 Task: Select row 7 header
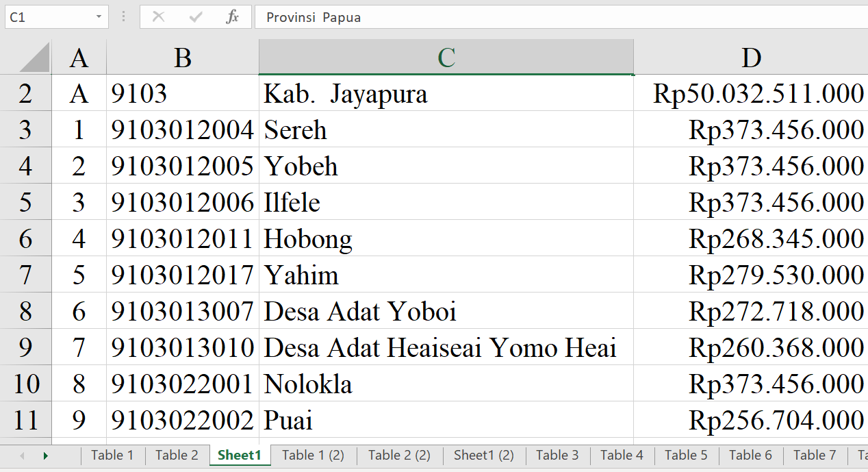(25, 275)
